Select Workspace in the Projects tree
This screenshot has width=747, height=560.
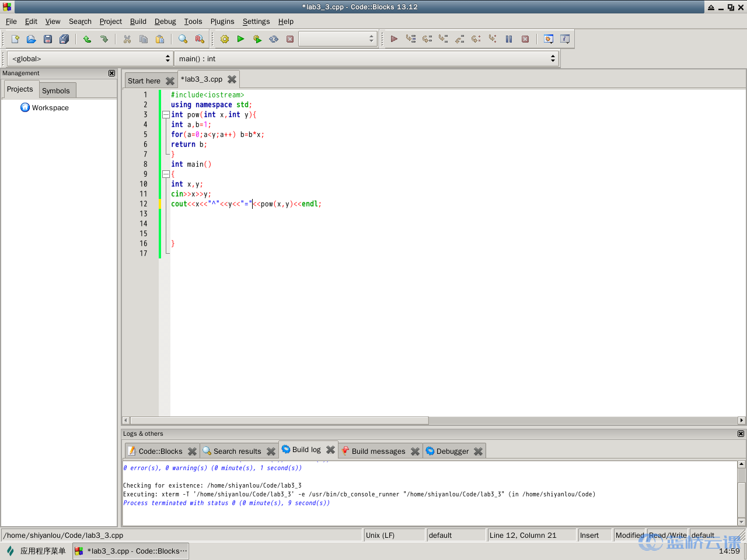tap(50, 108)
